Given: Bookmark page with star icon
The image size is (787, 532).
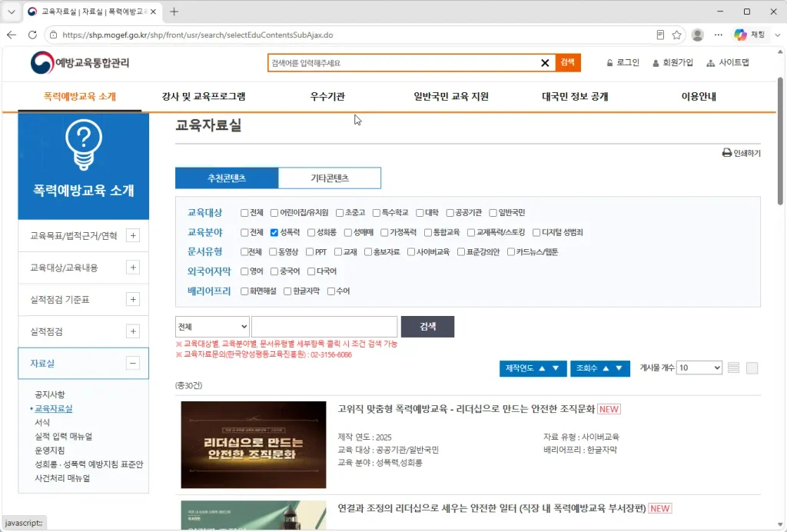Looking at the screenshot, I should (676, 35).
